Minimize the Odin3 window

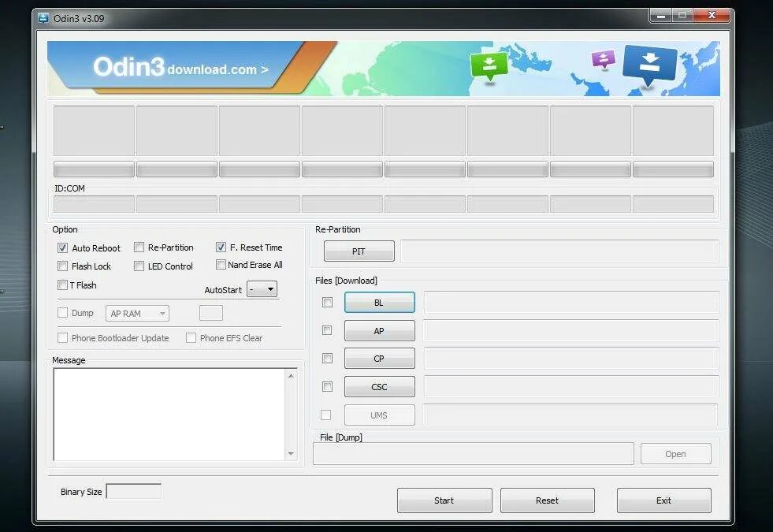click(x=661, y=16)
